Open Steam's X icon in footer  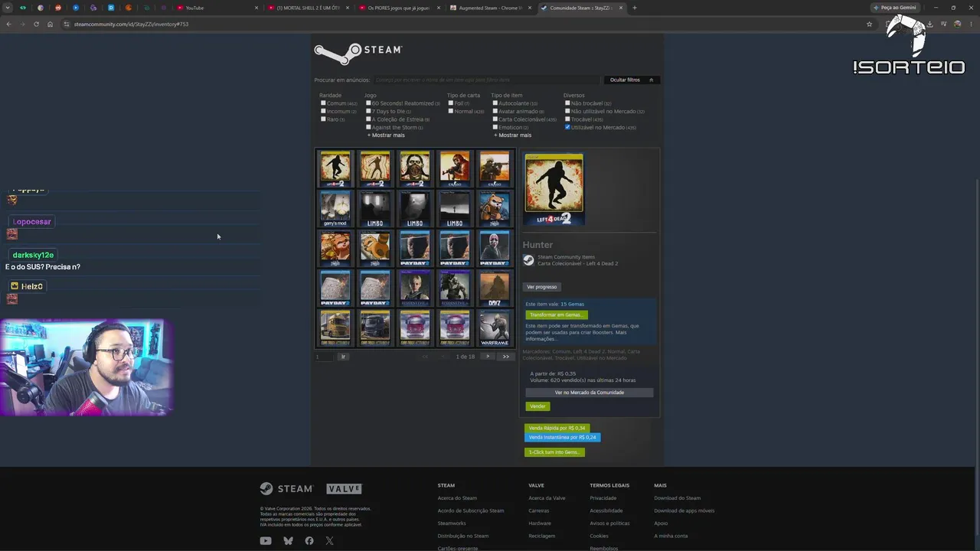329,541
